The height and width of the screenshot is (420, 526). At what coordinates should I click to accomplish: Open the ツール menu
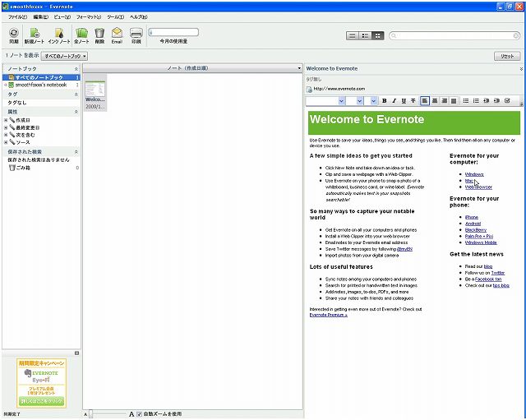[x=115, y=16]
